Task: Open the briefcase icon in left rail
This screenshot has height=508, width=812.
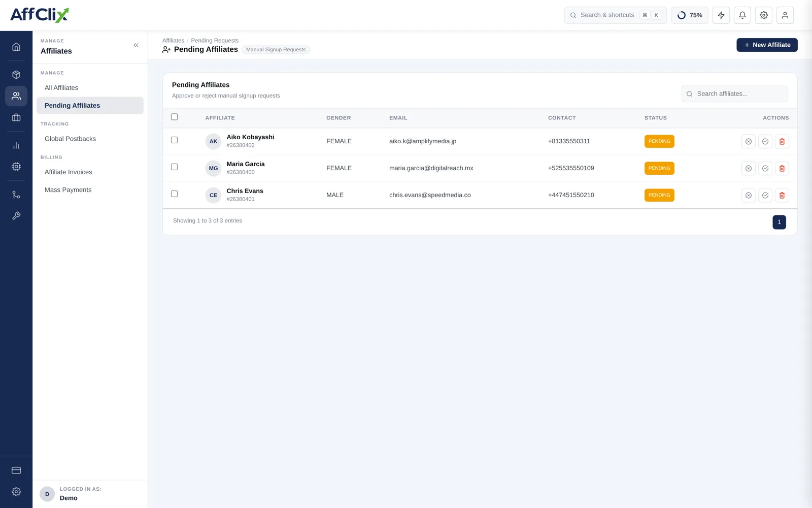Action: (x=16, y=117)
